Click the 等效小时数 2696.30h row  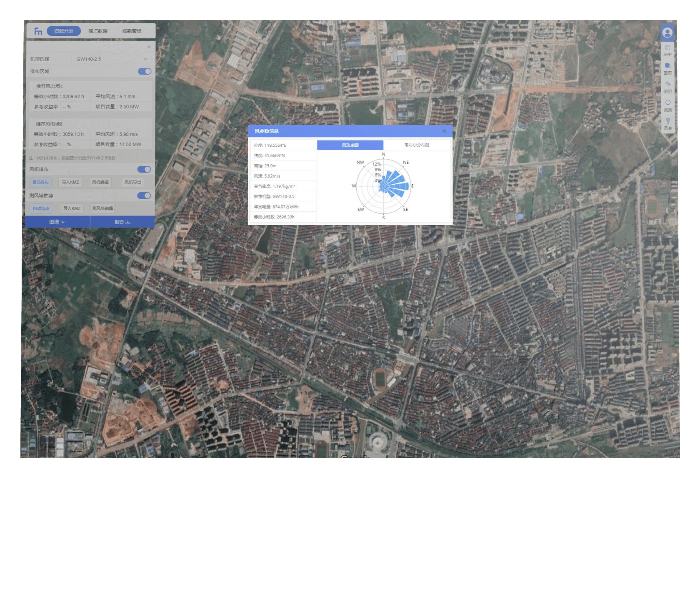[x=283, y=217]
